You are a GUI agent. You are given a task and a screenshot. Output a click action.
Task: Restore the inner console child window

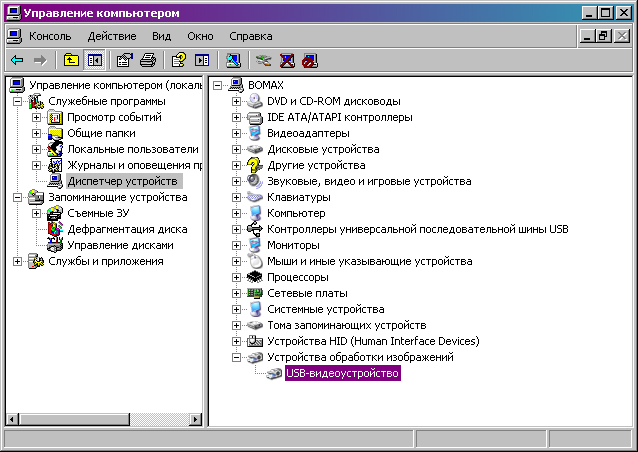click(x=603, y=36)
